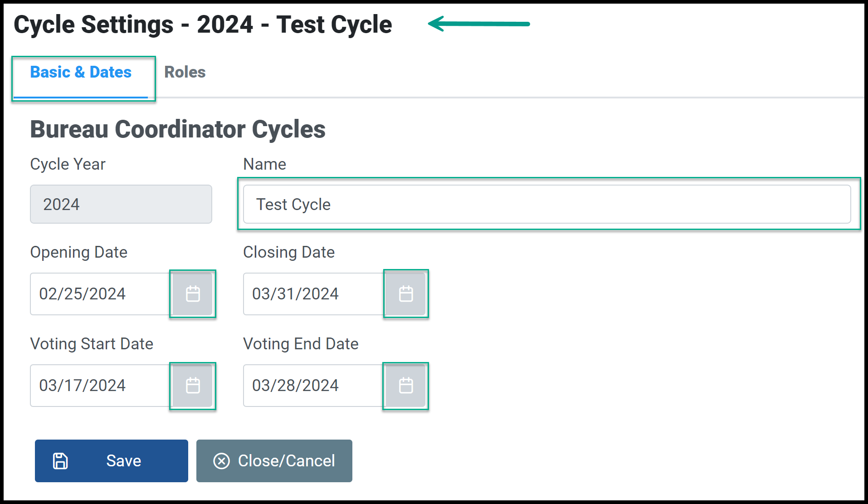Image resolution: width=868 pixels, height=504 pixels.
Task: Click the Cycle Settings page title
Action: click(203, 24)
